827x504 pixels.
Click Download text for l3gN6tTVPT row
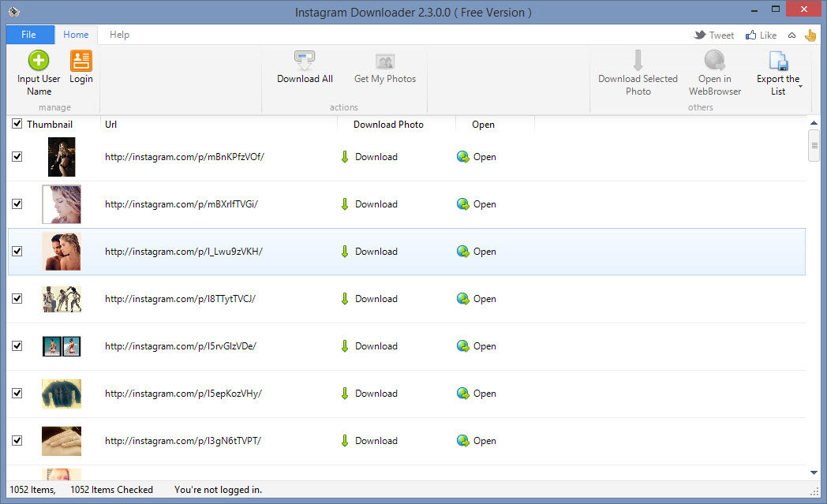(x=376, y=441)
